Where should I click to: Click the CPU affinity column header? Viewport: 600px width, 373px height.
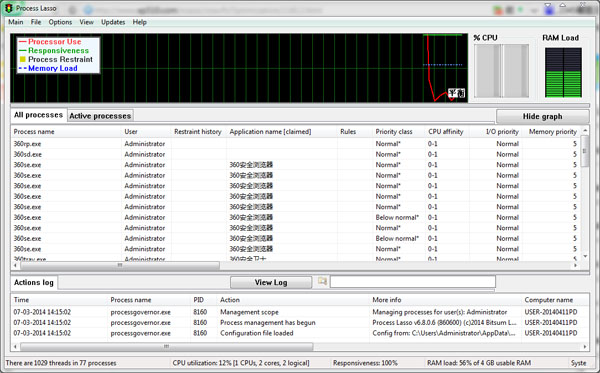[x=447, y=132]
